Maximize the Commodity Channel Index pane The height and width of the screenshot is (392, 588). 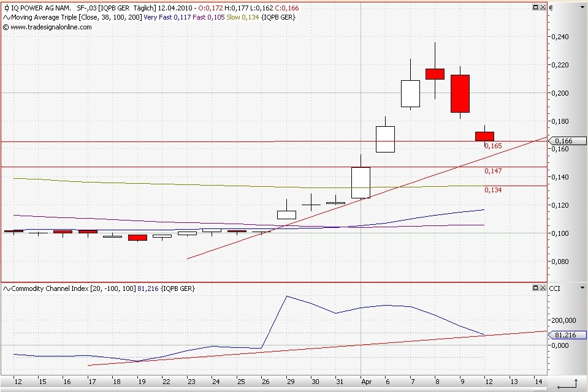point(535,287)
